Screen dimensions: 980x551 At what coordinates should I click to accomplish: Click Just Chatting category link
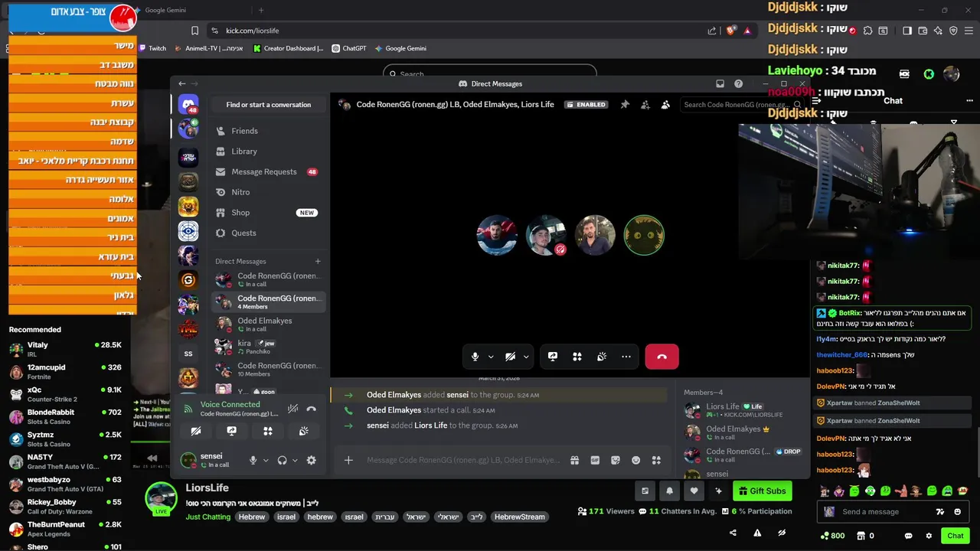coord(207,517)
